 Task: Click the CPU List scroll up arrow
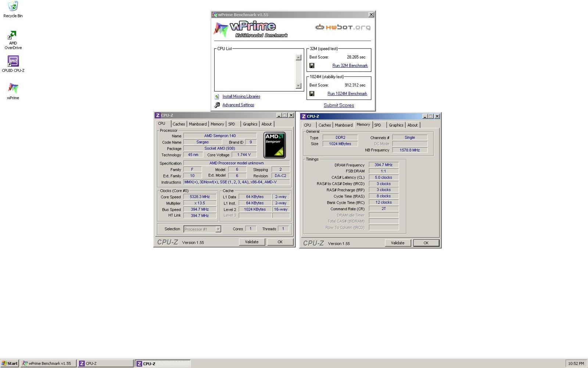298,57
